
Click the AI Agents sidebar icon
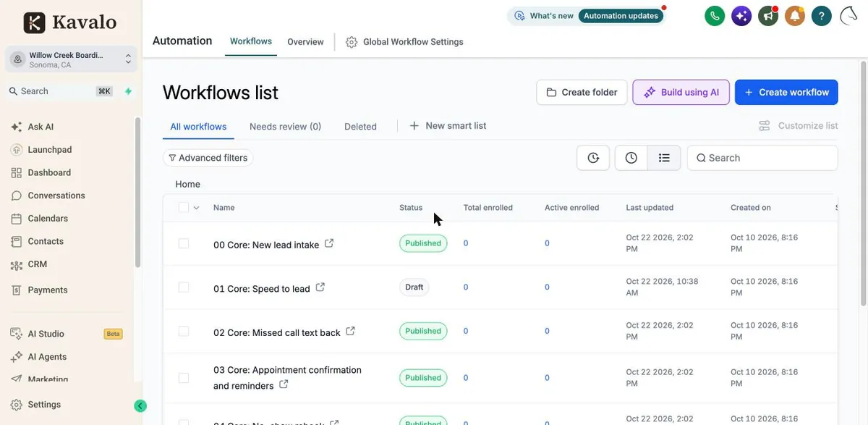coord(17,357)
